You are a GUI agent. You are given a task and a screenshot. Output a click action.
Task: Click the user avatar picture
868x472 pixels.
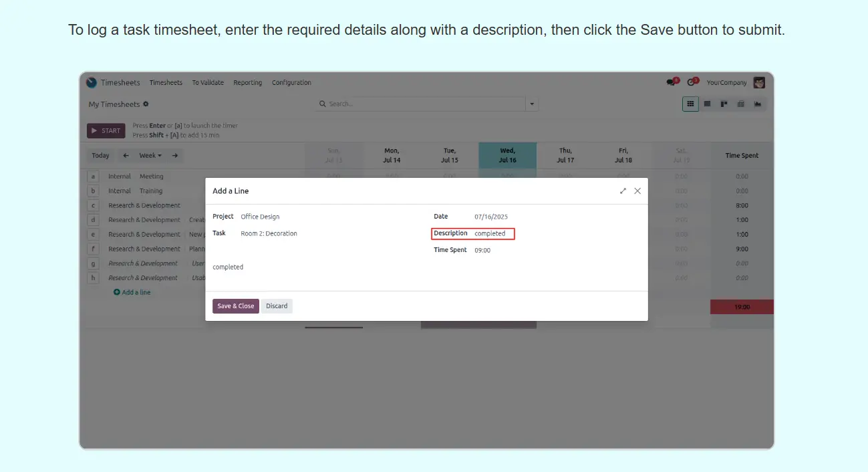(x=759, y=83)
